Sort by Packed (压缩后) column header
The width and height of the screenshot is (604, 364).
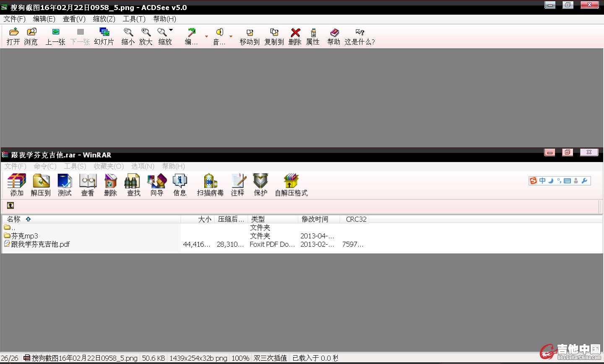(231, 219)
